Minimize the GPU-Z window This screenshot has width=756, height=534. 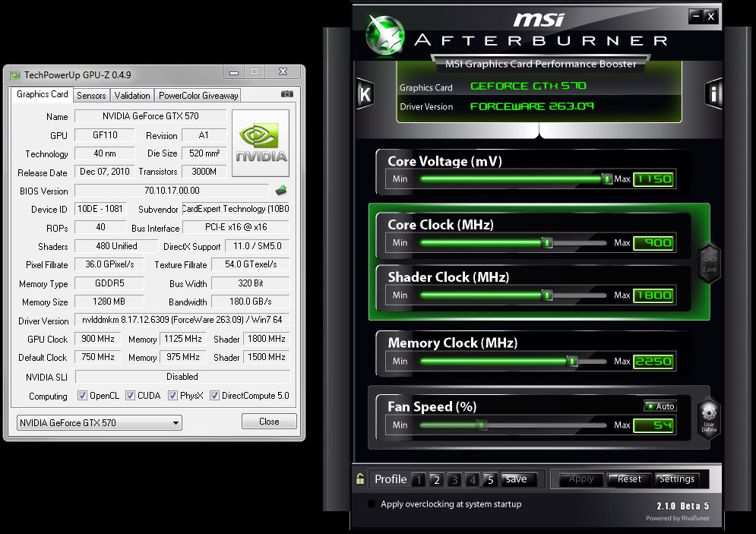coord(234,72)
